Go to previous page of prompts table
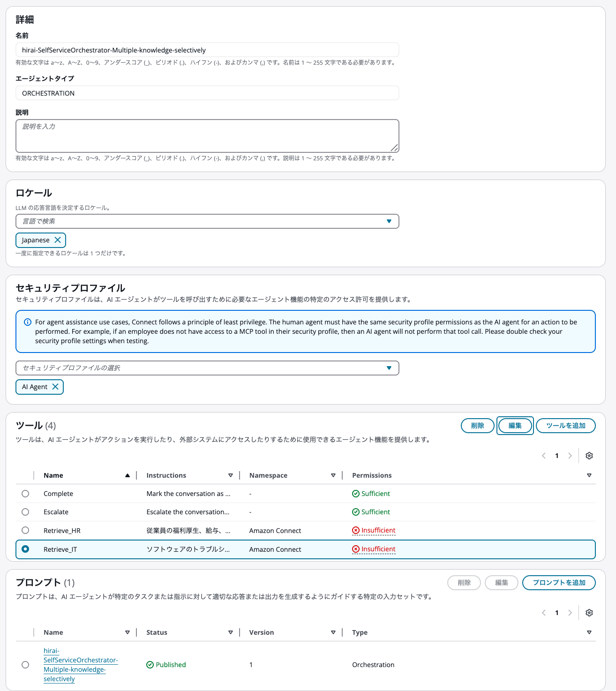This screenshot has height=691, width=616. [x=544, y=613]
